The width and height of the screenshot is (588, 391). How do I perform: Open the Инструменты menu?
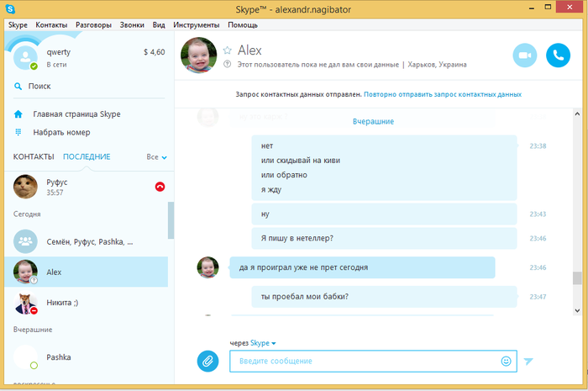[x=196, y=24]
